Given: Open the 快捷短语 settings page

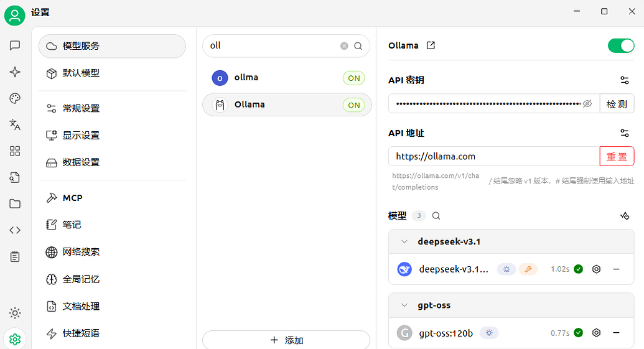Looking at the screenshot, I should click(112, 333).
